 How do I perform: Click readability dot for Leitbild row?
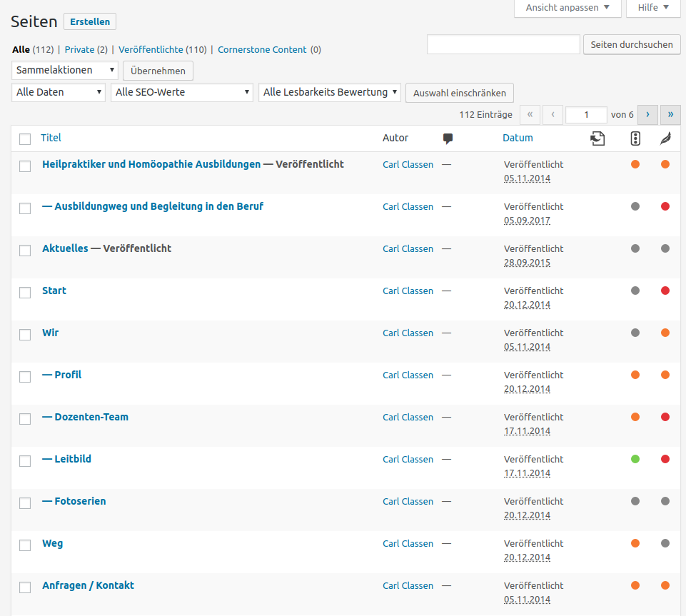click(665, 459)
